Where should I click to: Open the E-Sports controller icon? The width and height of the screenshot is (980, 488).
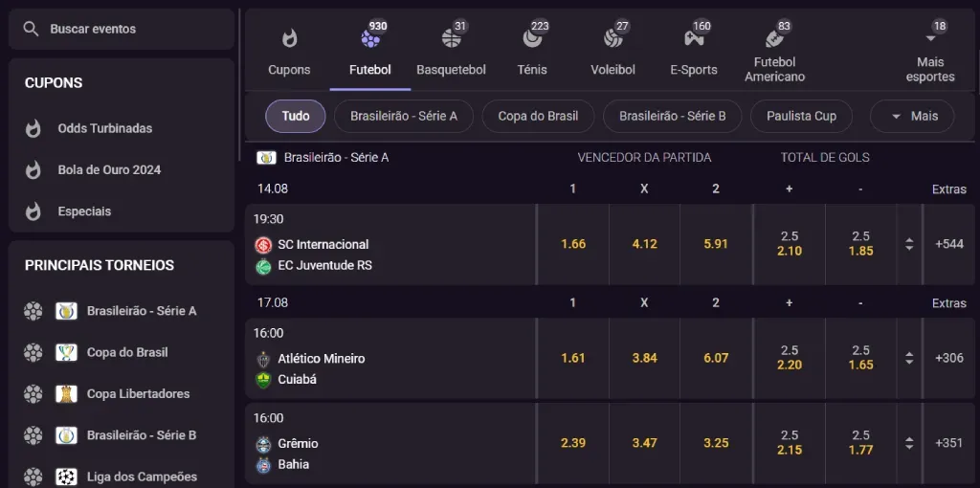click(x=694, y=39)
